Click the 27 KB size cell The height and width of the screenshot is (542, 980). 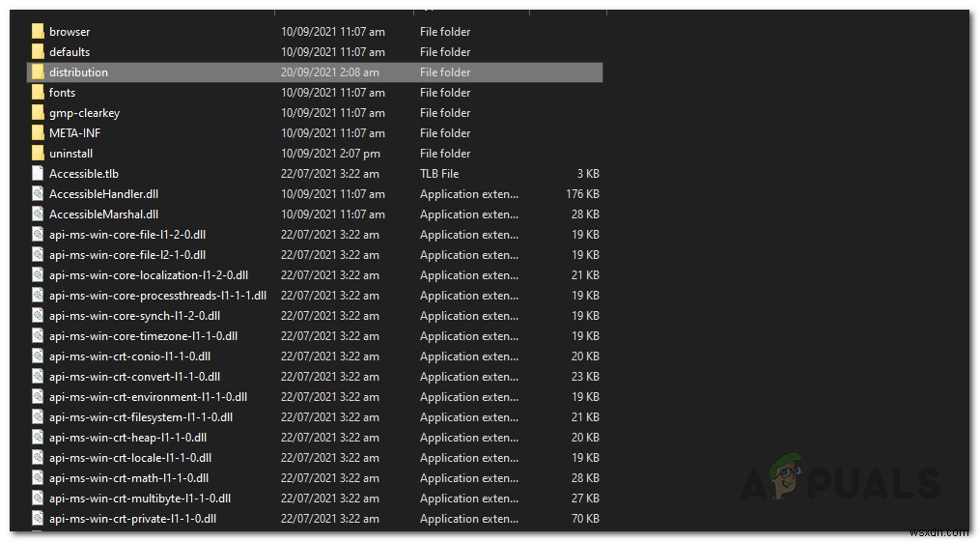[586, 499]
